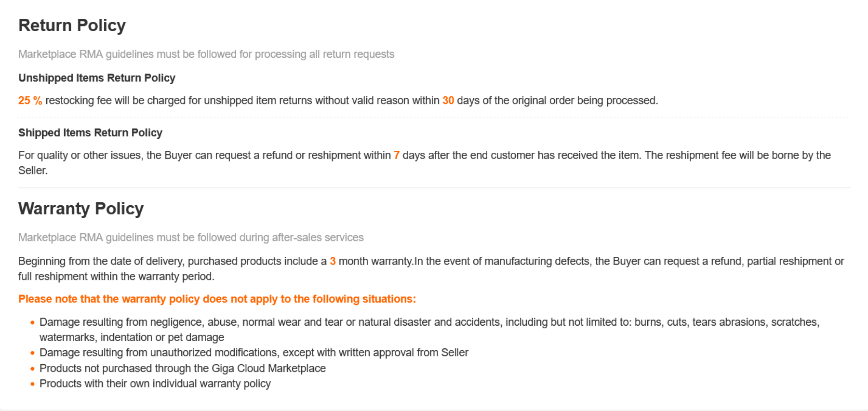Image resolution: width=868 pixels, height=411 pixels.
Task: Click the orange 7 days number
Action: (x=396, y=155)
